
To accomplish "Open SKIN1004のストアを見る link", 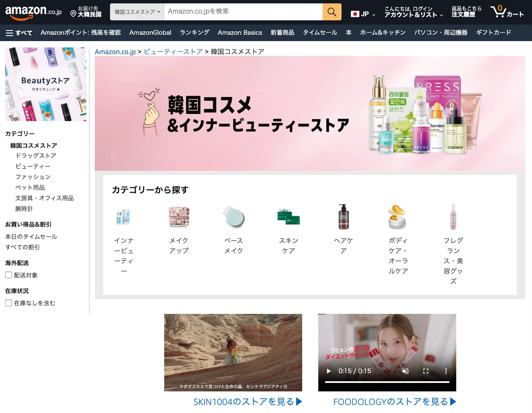I will point(248,402).
